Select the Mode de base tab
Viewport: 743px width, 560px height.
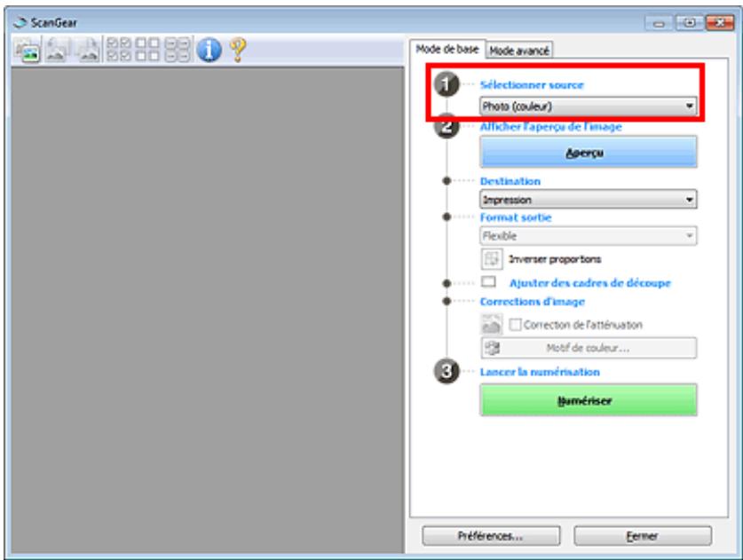[x=447, y=49]
